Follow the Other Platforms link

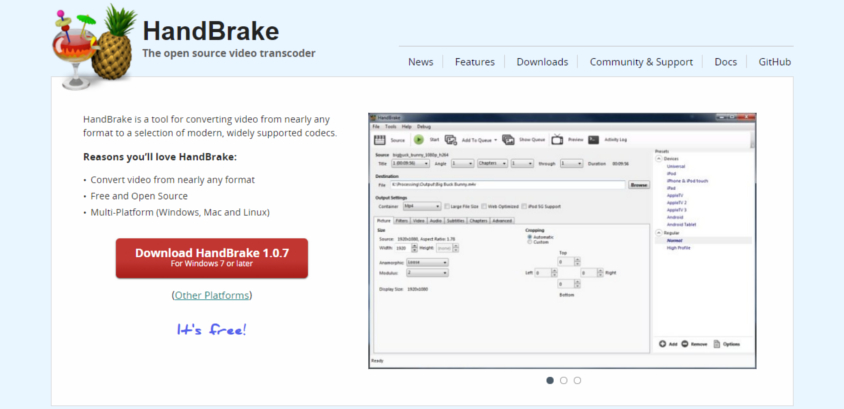(212, 295)
